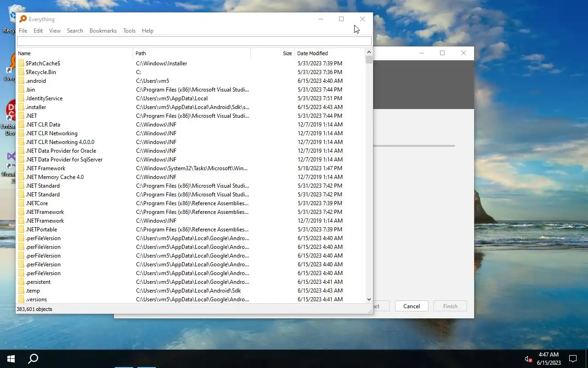The image size is (588, 368).
Task: Click date '6/15/2023 4:43 AM' of .installer row
Action: click(x=320, y=107)
